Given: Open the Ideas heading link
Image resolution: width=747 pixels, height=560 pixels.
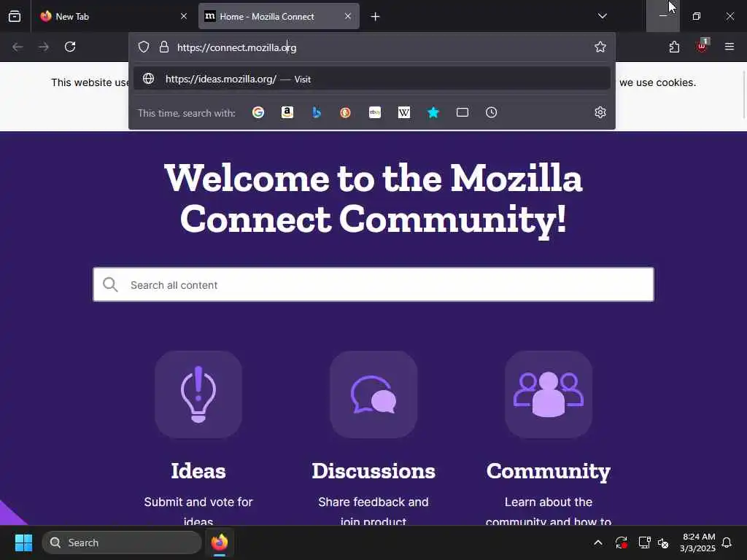Looking at the screenshot, I should pos(198,471).
